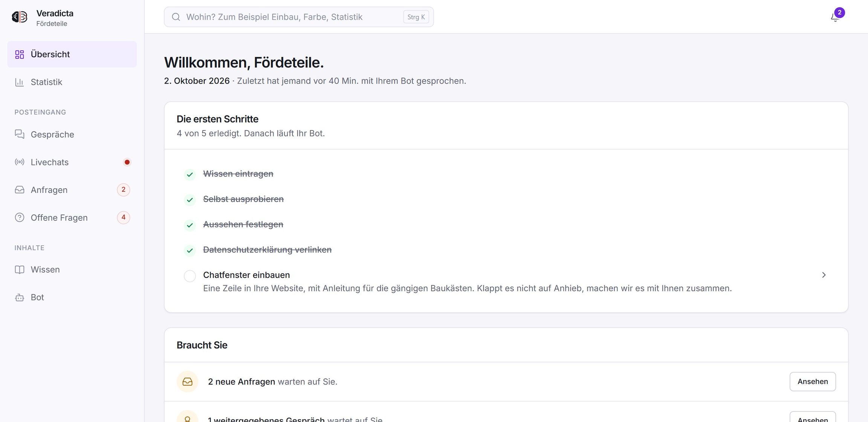Click the Übersicht grid icon
The height and width of the screenshot is (422, 868).
tap(20, 54)
